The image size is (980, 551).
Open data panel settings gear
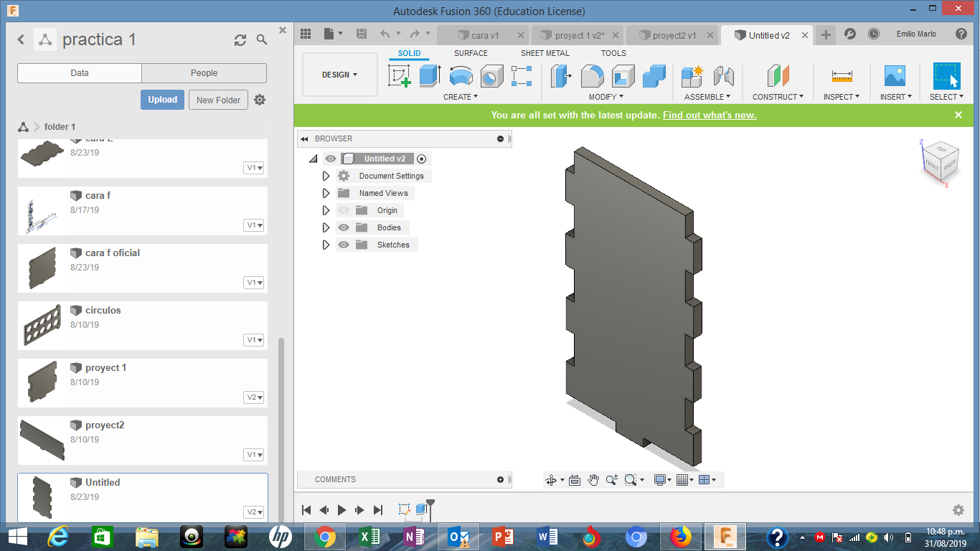click(260, 100)
